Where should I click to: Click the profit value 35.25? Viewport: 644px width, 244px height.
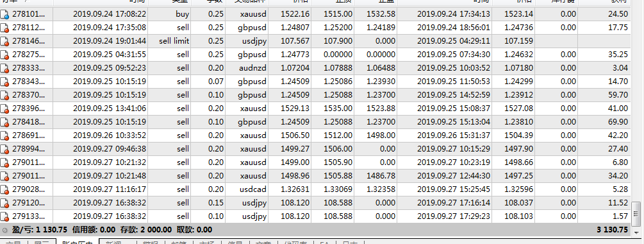(618, 55)
